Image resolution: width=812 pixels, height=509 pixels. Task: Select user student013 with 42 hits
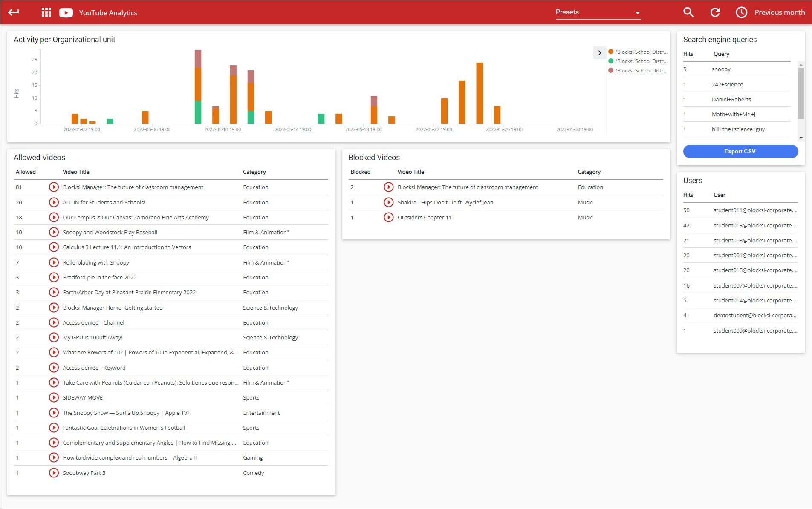click(x=740, y=225)
